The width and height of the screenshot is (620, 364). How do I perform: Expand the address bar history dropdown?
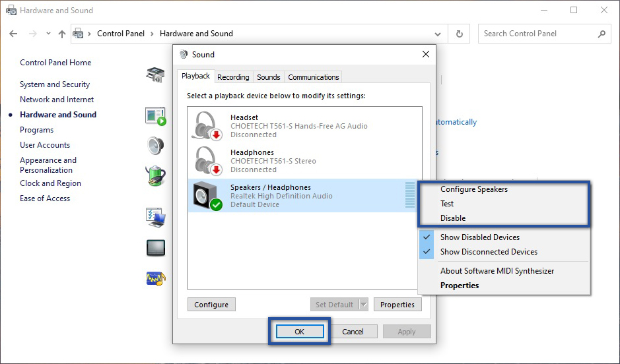pos(438,34)
